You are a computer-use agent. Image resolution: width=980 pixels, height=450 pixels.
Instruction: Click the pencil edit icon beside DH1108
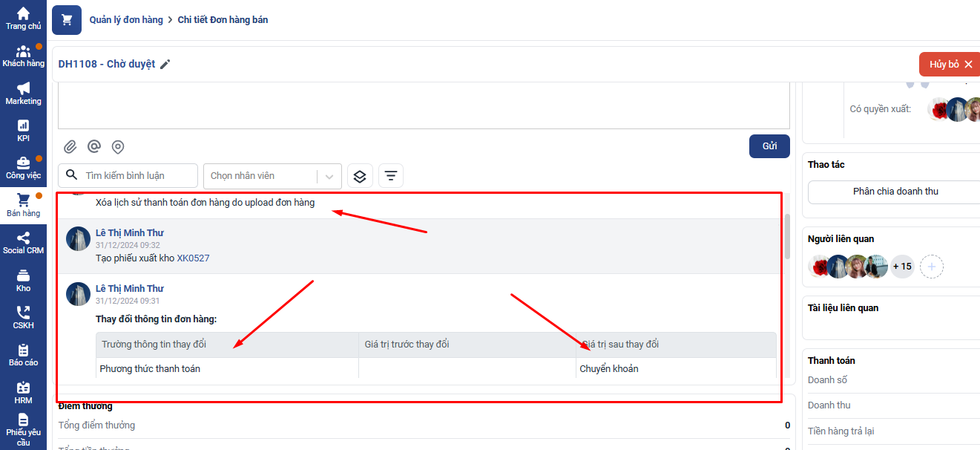tap(165, 65)
